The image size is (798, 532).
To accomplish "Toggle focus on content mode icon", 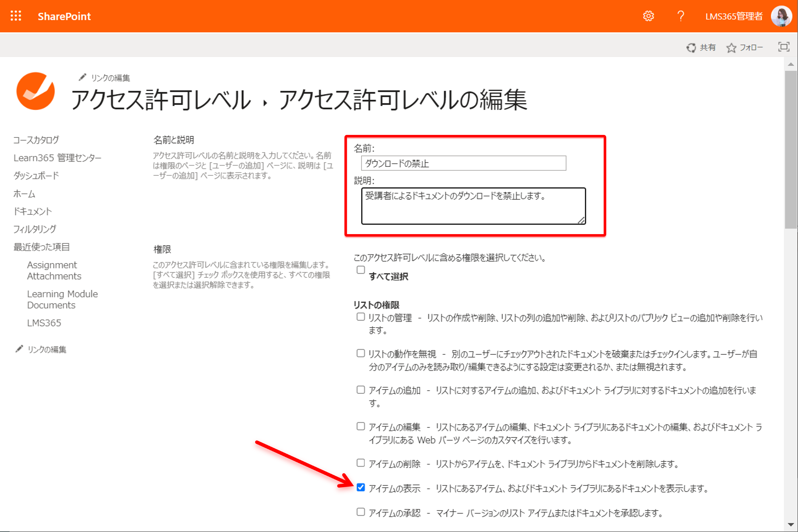I will pyautogui.click(x=783, y=47).
